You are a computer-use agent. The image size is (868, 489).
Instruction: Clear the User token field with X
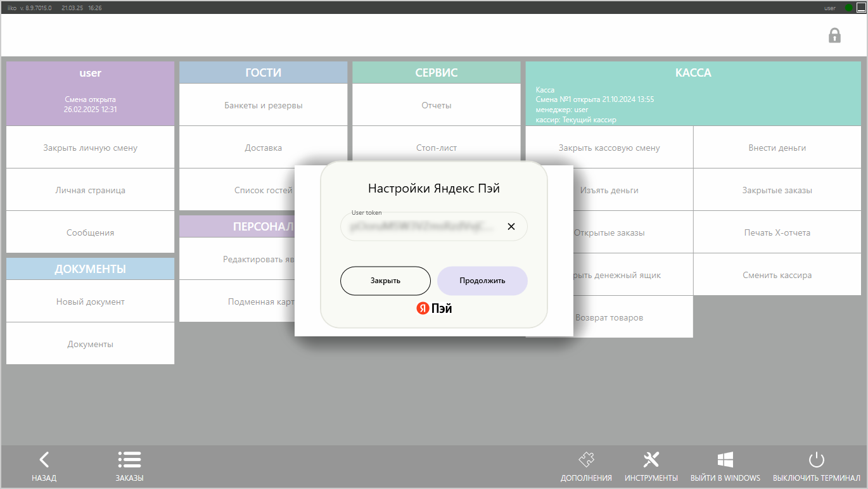pyautogui.click(x=511, y=227)
